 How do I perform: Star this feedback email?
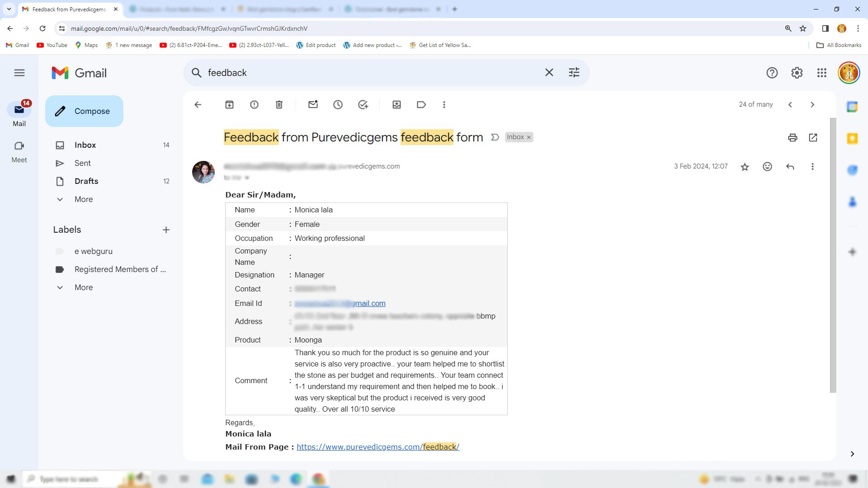745,167
